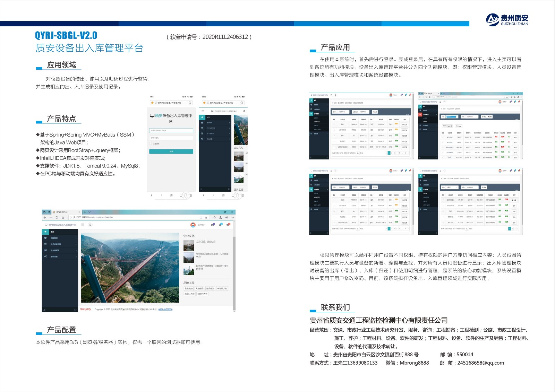
Task: Click the share icon in the large desktop browser toolbar
Action: point(227,217)
